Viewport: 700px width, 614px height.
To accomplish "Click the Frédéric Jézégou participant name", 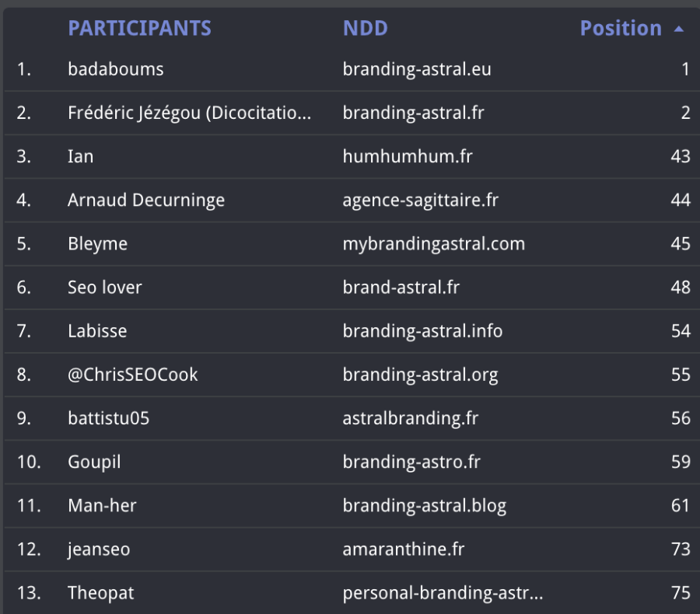I will pyautogui.click(x=189, y=113).
